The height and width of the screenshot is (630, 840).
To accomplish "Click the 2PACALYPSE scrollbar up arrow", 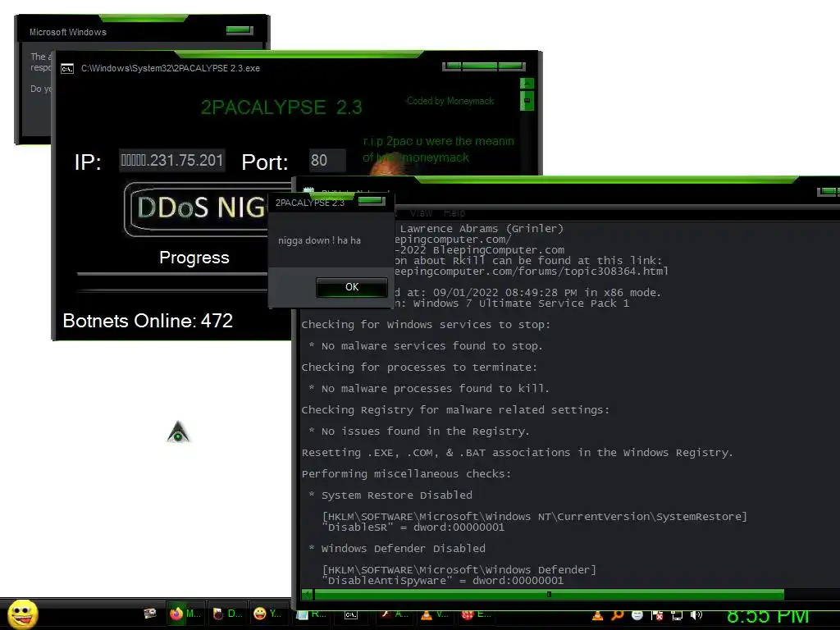I will pyautogui.click(x=527, y=84).
